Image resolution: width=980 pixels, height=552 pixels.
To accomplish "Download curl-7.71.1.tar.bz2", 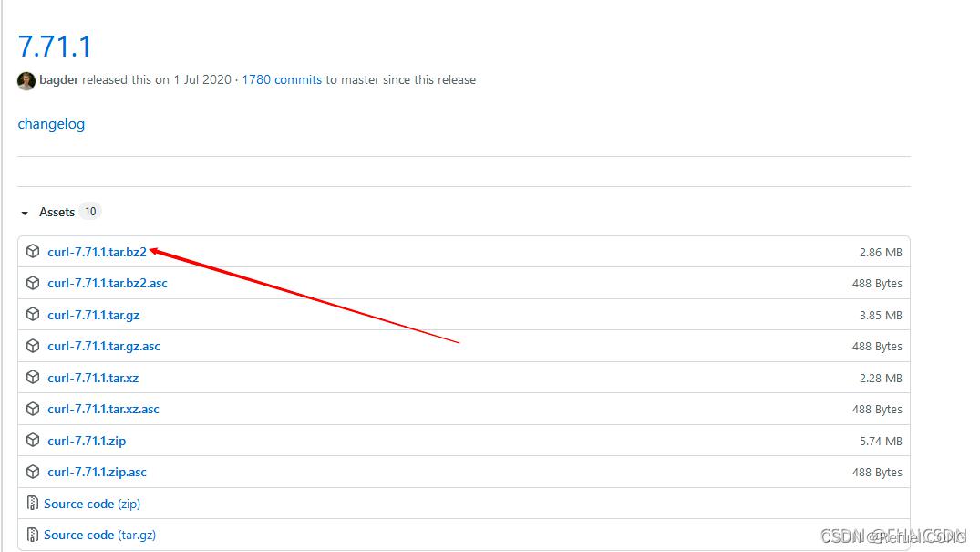I will click(x=97, y=252).
